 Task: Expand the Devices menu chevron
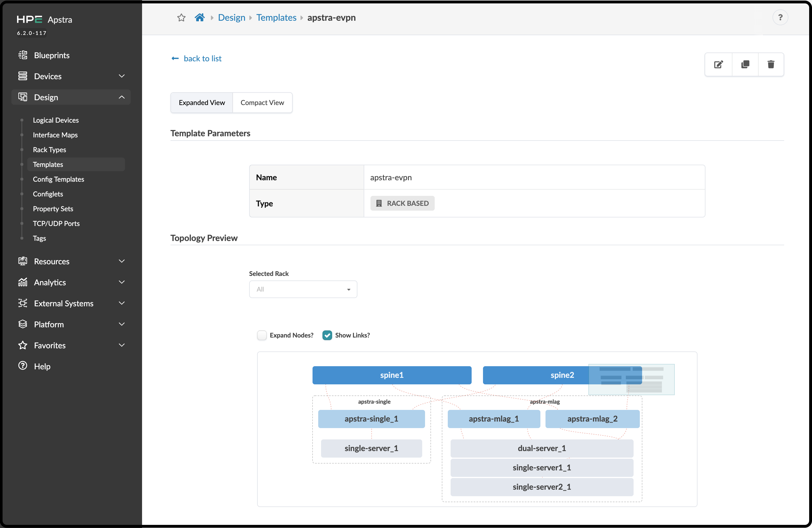pyautogui.click(x=122, y=76)
